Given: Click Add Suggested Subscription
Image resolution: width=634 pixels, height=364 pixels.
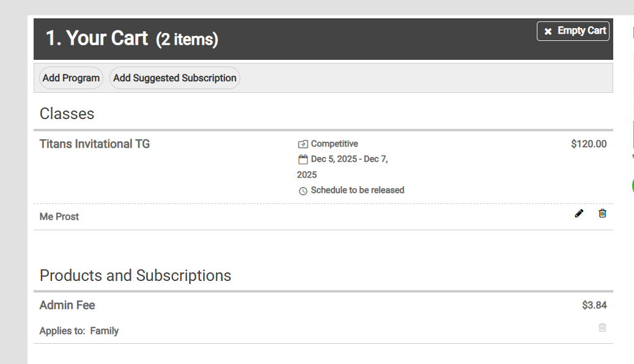Looking at the screenshot, I should (x=175, y=78).
